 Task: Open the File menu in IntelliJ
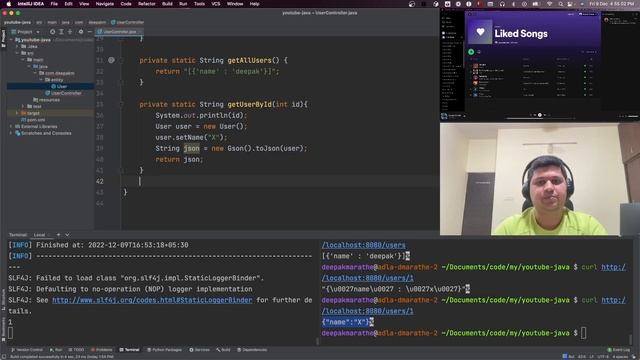click(54, 4)
